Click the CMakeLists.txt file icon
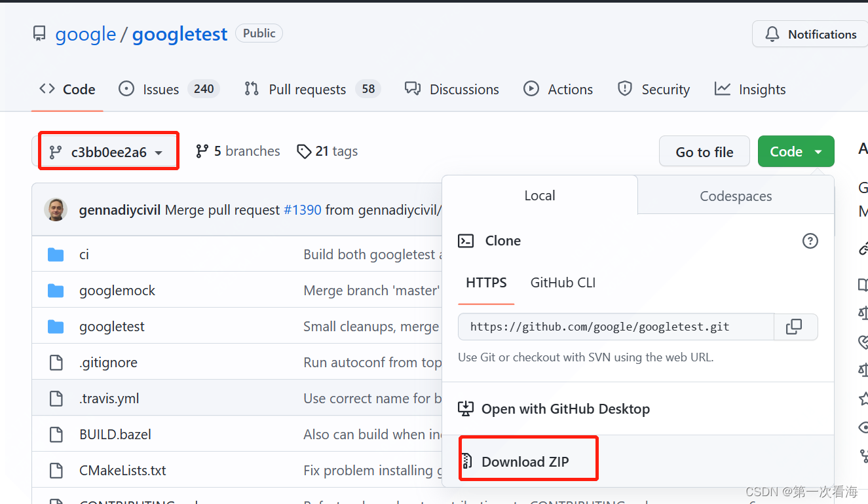Image resolution: width=868 pixels, height=504 pixels. coord(56,470)
